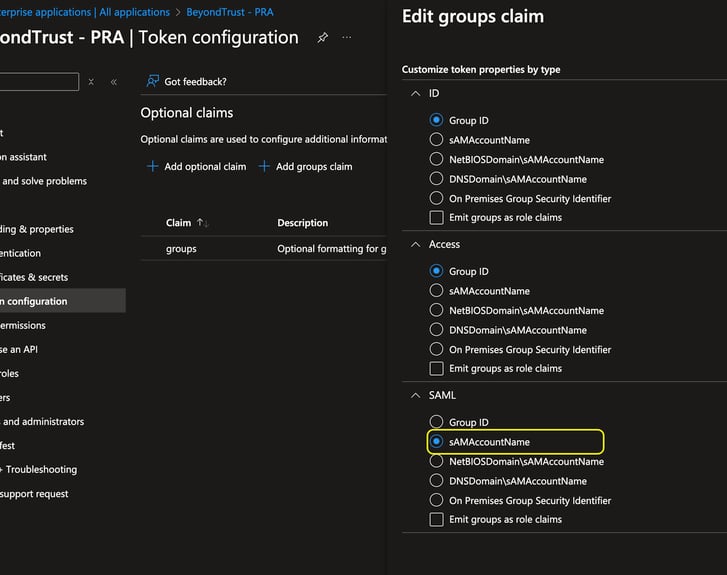Viewport: 727px width, 575px height.
Task: Pin the Token configuration page
Action: tap(323, 38)
